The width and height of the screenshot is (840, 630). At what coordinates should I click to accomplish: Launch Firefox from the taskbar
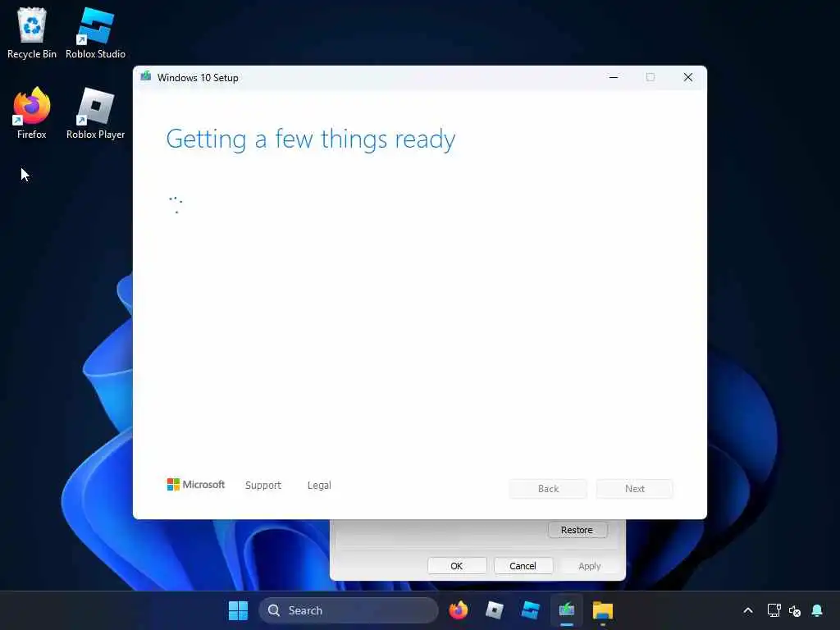coord(458,610)
